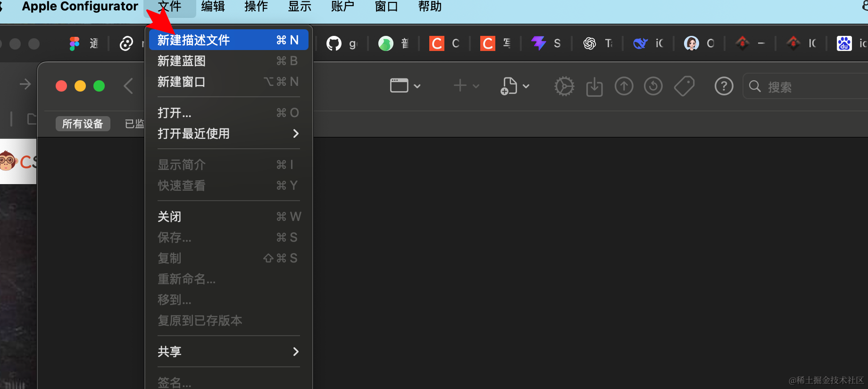Select the 所有设备 tab
This screenshot has width=868, height=389.
pyautogui.click(x=83, y=124)
